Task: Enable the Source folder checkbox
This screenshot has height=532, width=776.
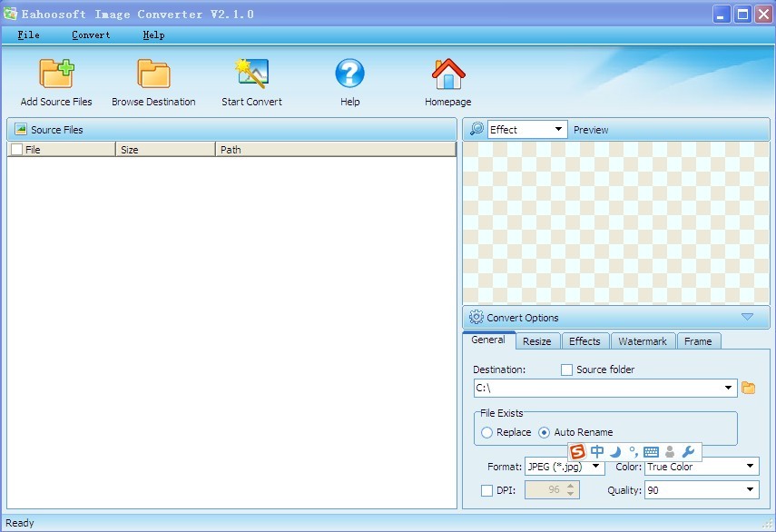Action: tap(567, 370)
